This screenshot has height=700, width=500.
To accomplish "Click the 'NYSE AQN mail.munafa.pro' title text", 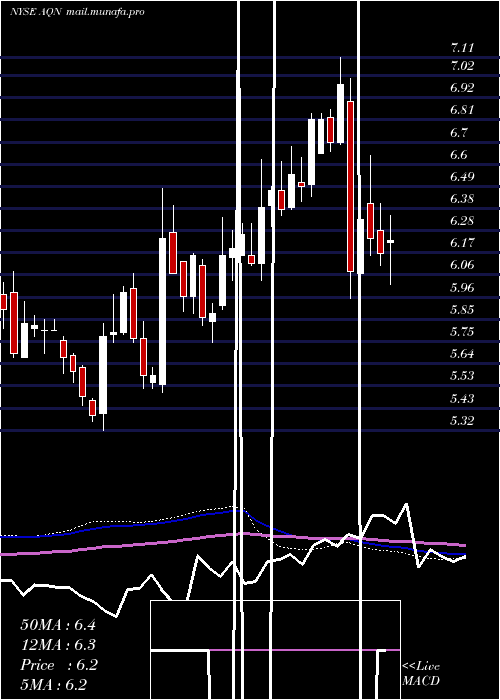I will (x=77, y=12).
